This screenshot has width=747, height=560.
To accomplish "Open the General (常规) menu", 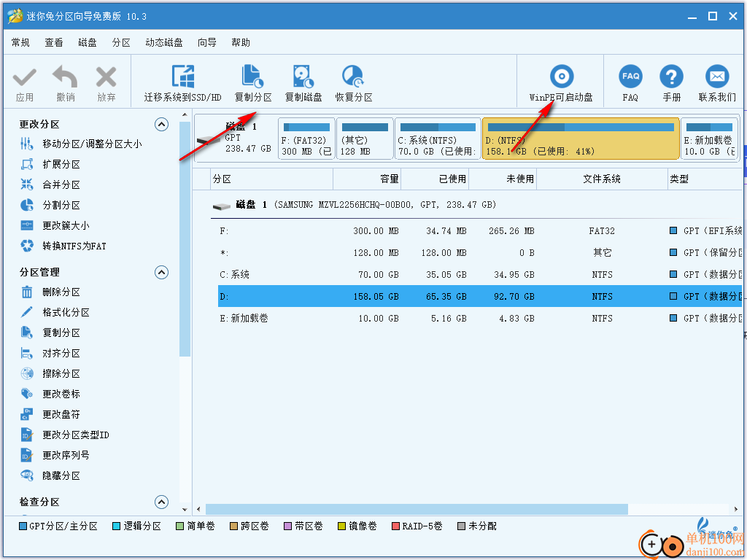I will point(20,43).
